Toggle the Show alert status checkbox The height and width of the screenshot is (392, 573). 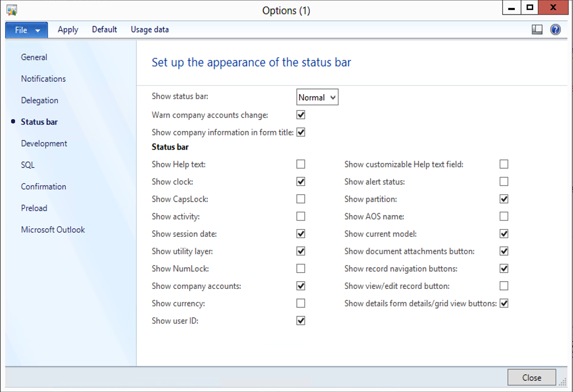pyautogui.click(x=504, y=181)
